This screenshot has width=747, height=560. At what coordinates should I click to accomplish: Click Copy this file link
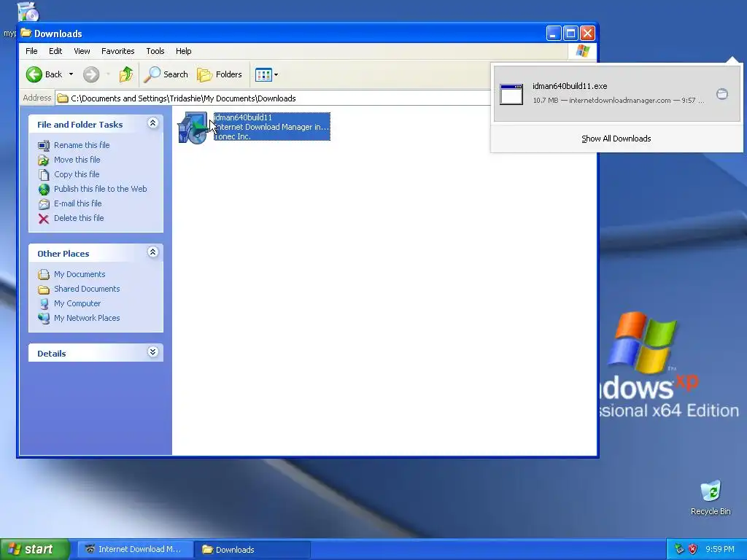point(77,174)
